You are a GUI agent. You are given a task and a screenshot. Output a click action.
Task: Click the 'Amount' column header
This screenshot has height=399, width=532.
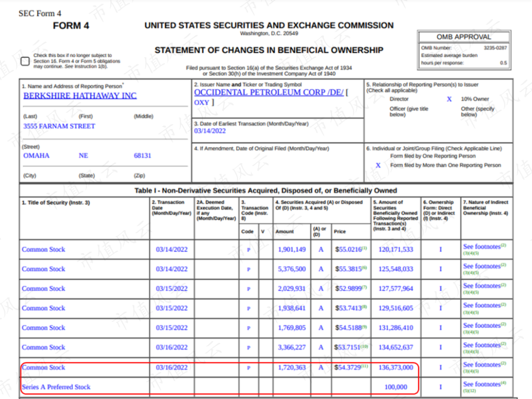pyautogui.click(x=284, y=232)
